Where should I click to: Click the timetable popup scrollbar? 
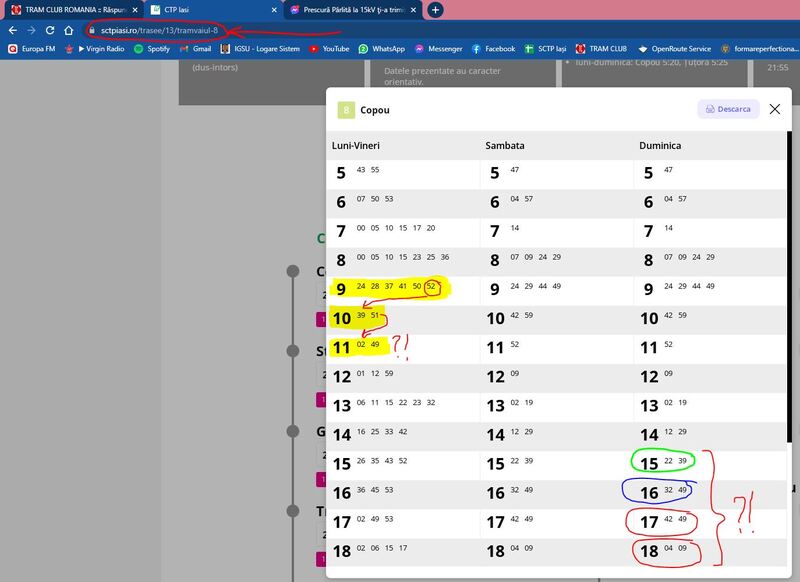click(789, 287)
